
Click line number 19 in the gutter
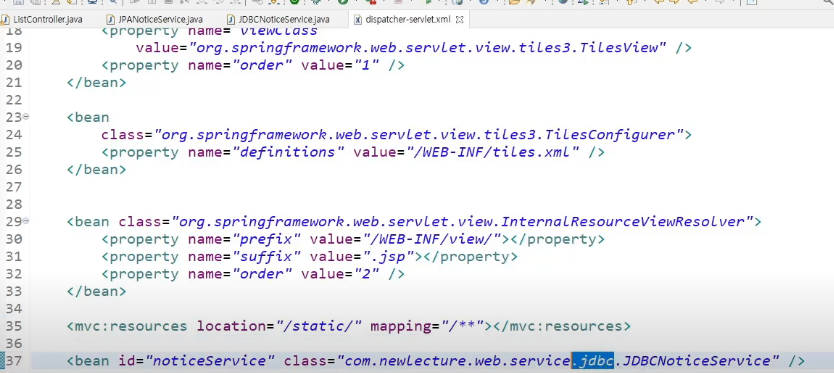point(13,47)
